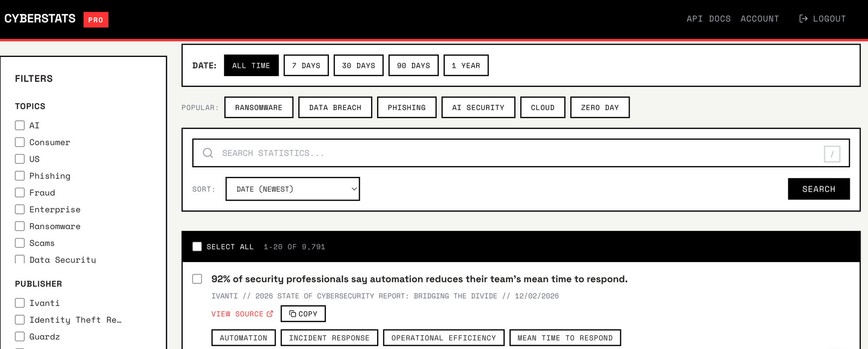Open API Docs in the header
Image resolution: width=868 pixels, height=349 pixels.
tap(709, 19)
